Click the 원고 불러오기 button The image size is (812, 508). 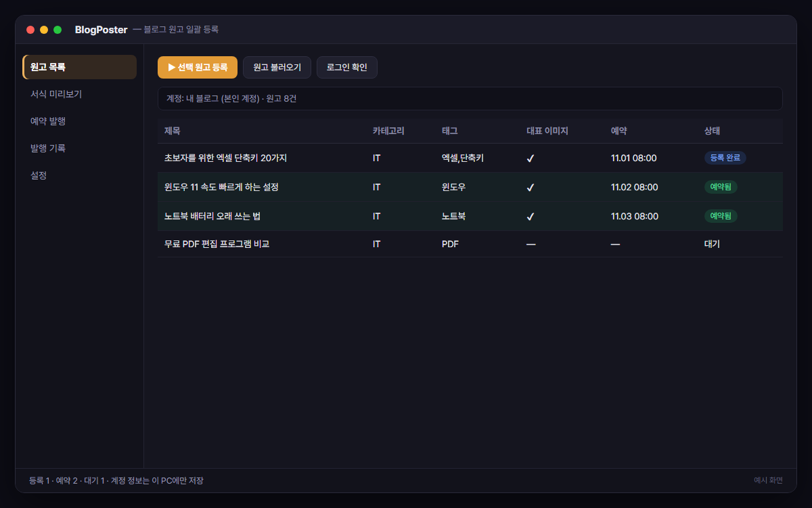(277, 67)
